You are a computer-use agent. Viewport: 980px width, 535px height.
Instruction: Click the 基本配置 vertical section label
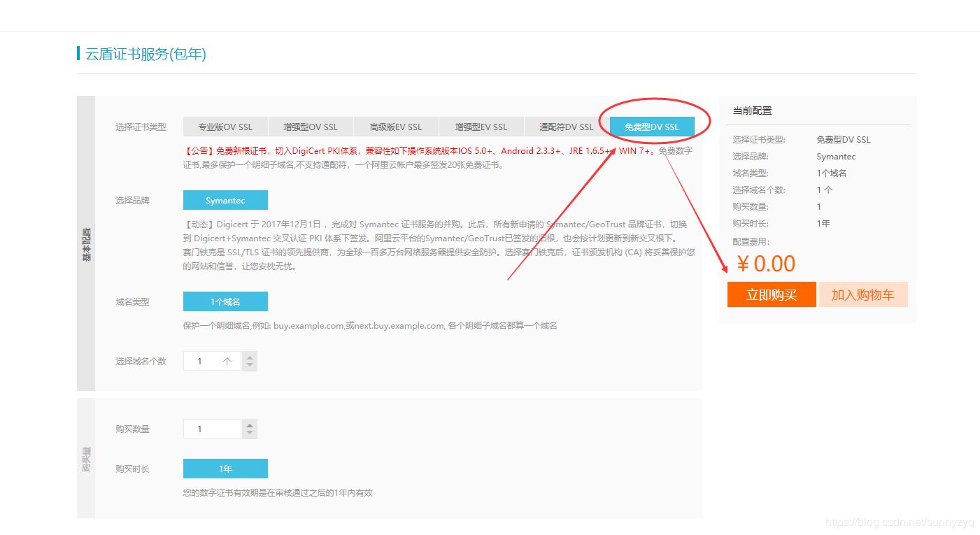pos(86,243)
